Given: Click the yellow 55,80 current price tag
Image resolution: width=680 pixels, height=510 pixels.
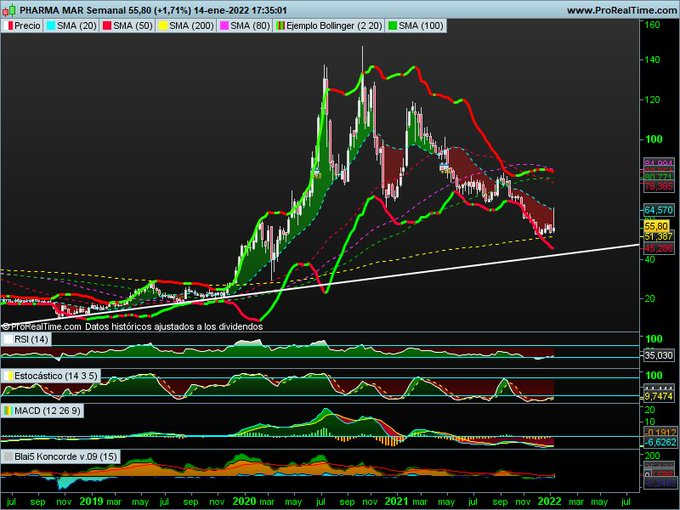Looking at the screenshot, I should (656, 226).
